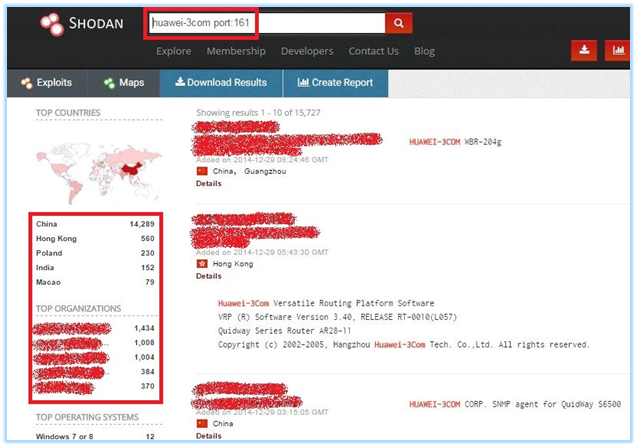Open Details of the Guangzhou result
The image size is (637, 447).
[x=209, y=184]
